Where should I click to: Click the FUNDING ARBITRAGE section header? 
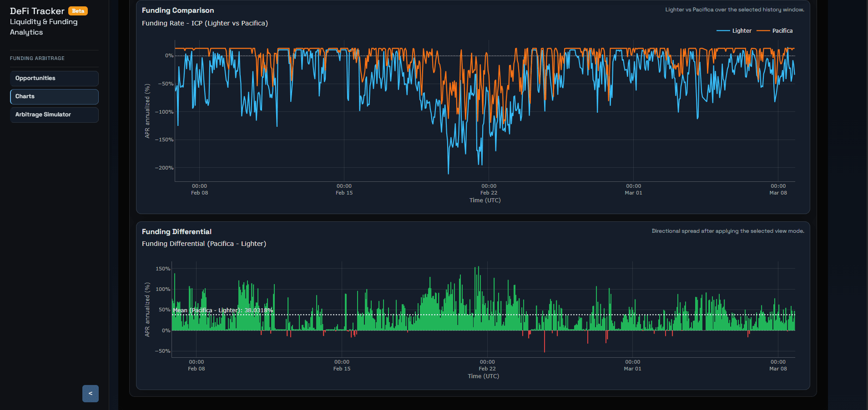tap(38, 58)
